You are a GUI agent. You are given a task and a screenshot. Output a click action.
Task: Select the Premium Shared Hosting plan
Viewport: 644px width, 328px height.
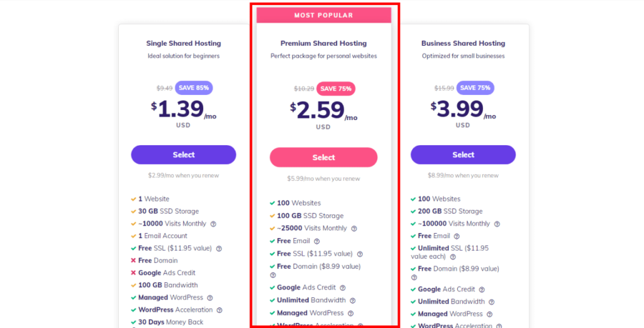pos(324,157)
